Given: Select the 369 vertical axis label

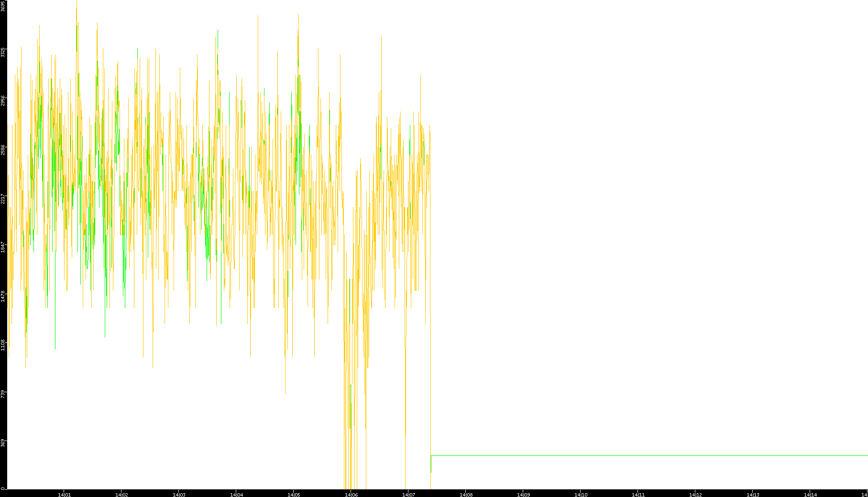Looking at the screenshot, I should click(x=3, y=442).
